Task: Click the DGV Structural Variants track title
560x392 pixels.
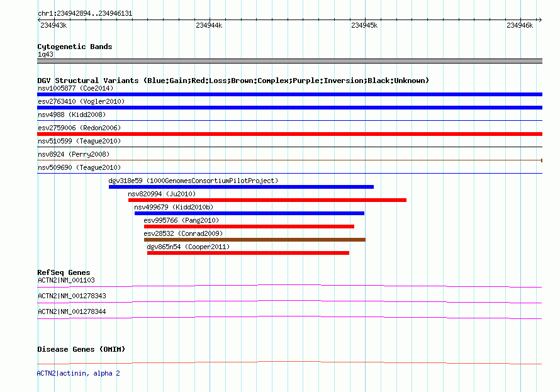Action: click(x=233, y=81)
